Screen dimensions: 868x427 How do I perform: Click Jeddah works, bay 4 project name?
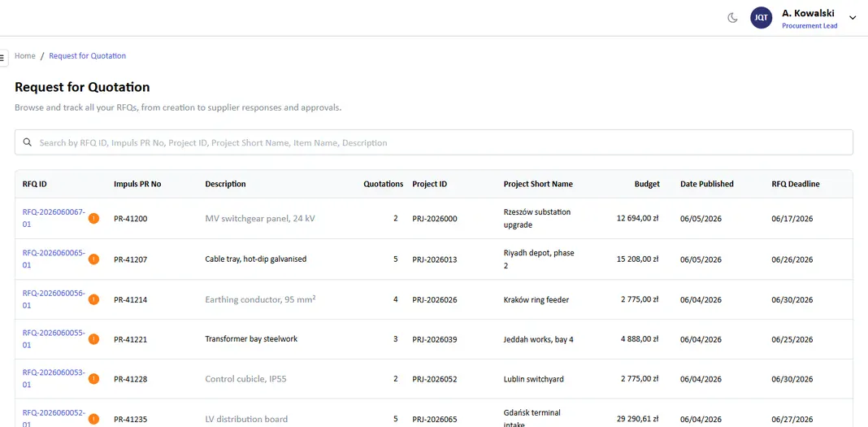[x=539, y=339]
